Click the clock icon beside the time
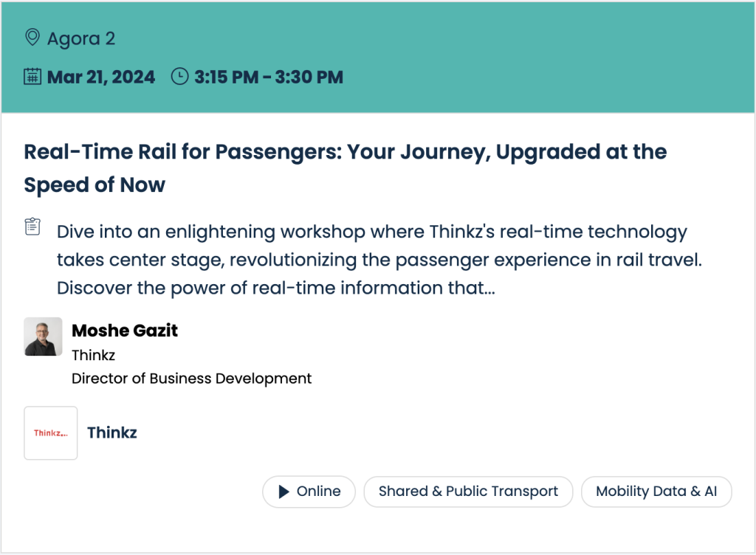Screen dimensions: 756x555 point(180,77)
